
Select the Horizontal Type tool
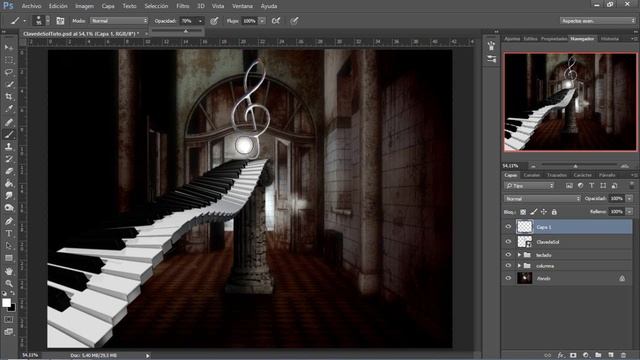(x=9, y=233)
